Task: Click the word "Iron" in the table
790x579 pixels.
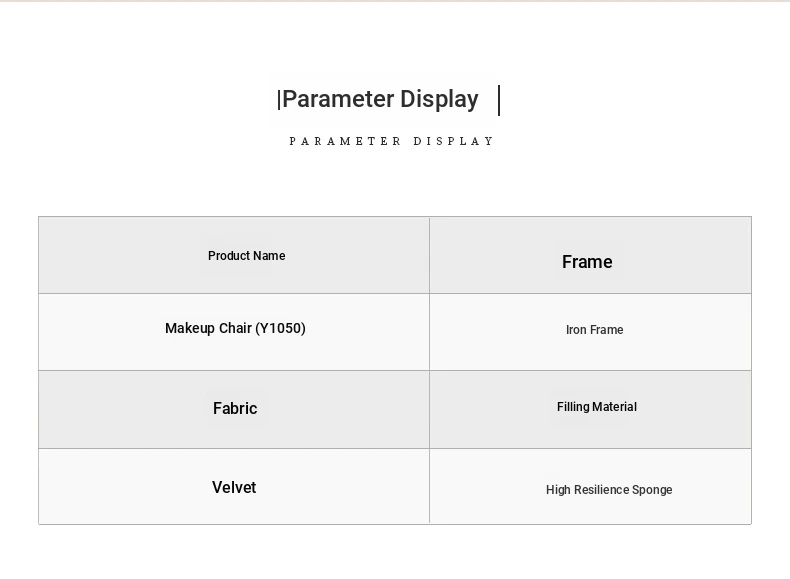Action: coord(576,330)
